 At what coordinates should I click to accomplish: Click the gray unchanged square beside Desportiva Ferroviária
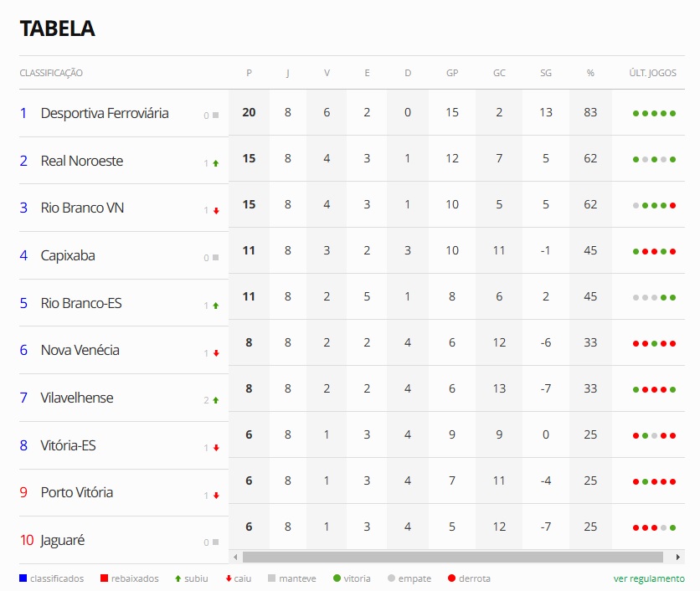coord(216,116)
